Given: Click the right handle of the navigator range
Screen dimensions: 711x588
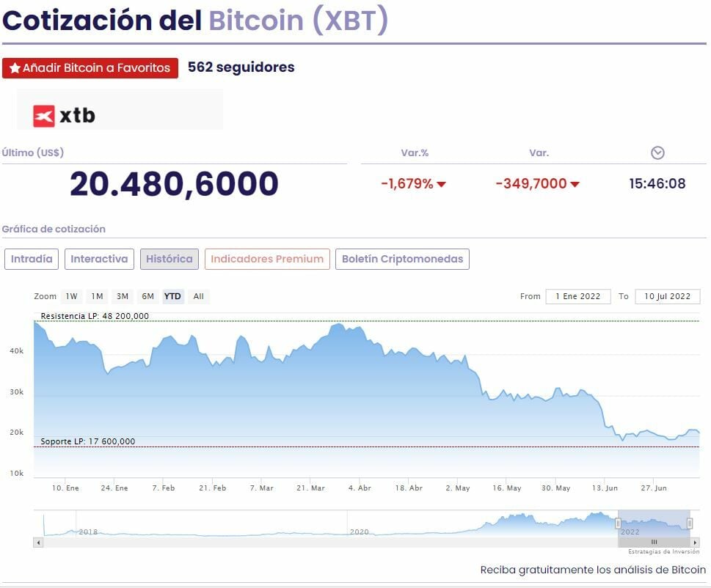Looking at the screenshot, I should click(690, 523).
